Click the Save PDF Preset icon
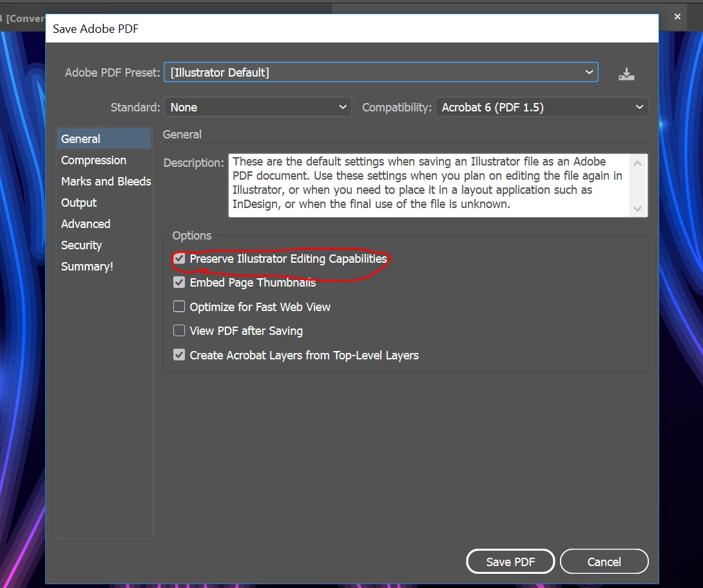The height and width of the screenshot is (588, 703). click(626, 74)
